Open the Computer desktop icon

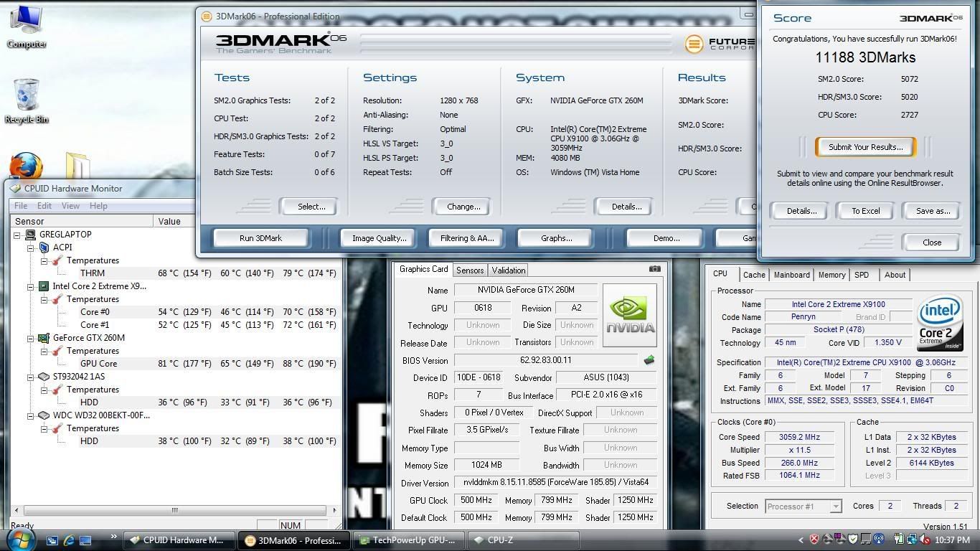26,26
